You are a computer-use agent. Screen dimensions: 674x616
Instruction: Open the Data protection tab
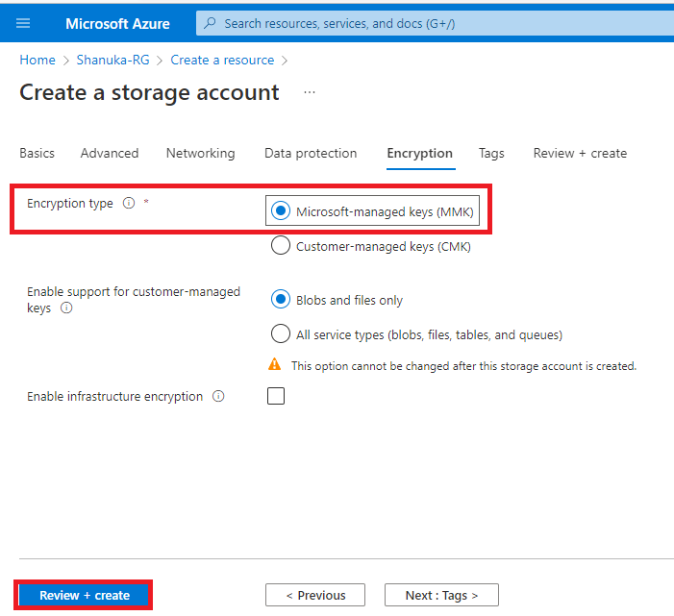click(x=311, y=153)
